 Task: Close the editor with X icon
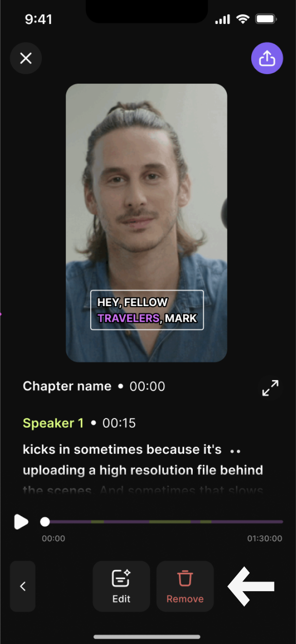pyautogui.click(x=26, y=58)
